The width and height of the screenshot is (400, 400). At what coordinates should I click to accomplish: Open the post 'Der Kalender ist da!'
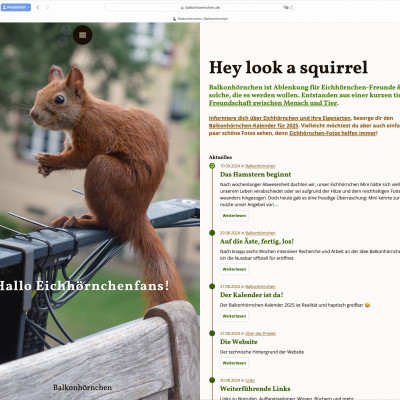(252, 295)
